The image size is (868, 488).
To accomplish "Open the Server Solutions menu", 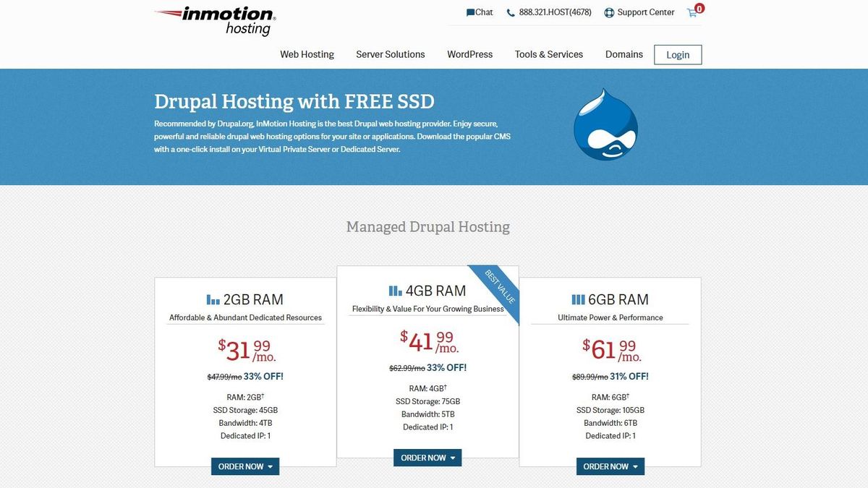I will [390, 54].
